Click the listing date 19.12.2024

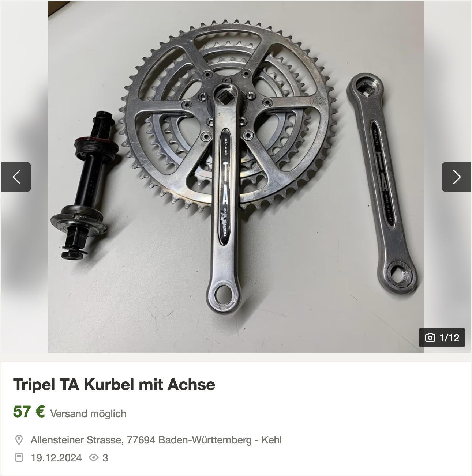[x=56, y=458]
